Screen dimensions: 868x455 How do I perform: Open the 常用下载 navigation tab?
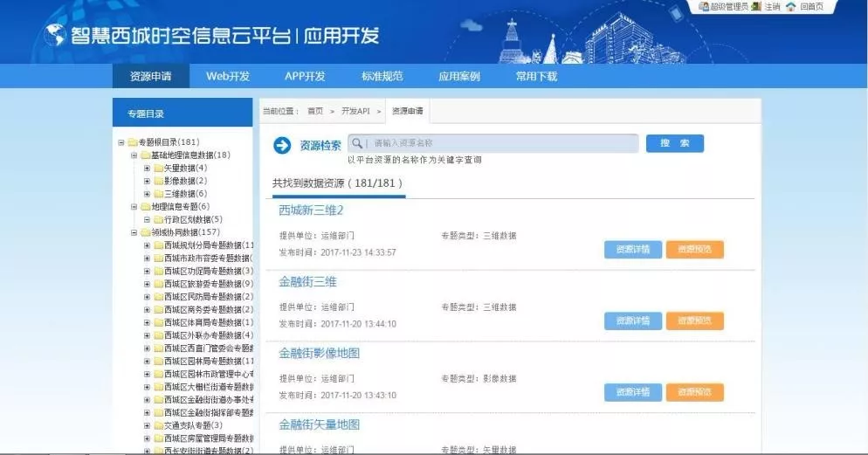click(536, 76)
